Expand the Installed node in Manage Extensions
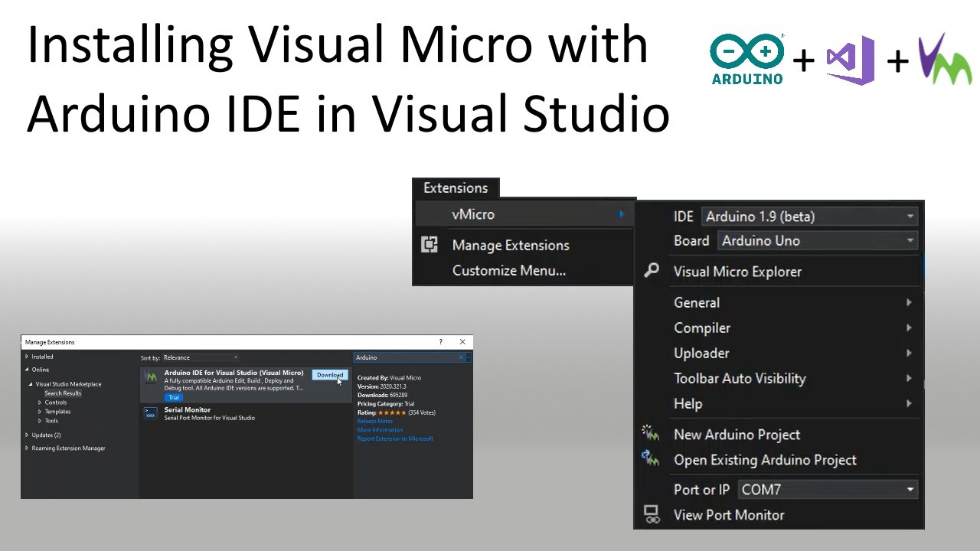 click(27, 357)
